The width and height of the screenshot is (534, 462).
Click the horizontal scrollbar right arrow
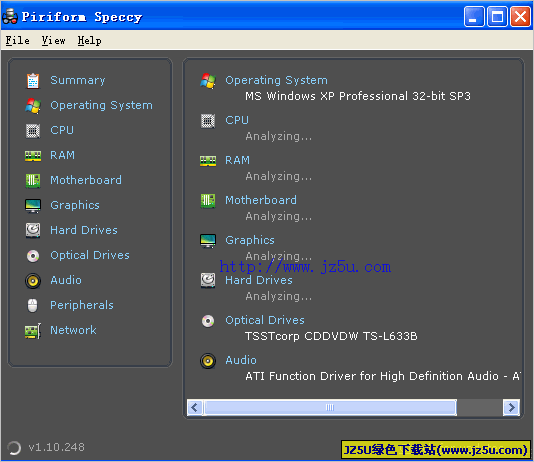coord(512,408)
